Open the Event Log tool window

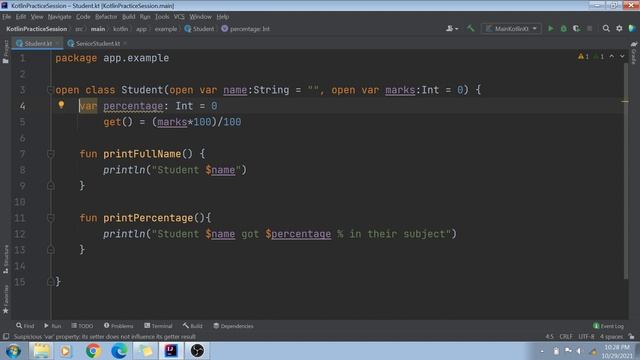[609, 326]
